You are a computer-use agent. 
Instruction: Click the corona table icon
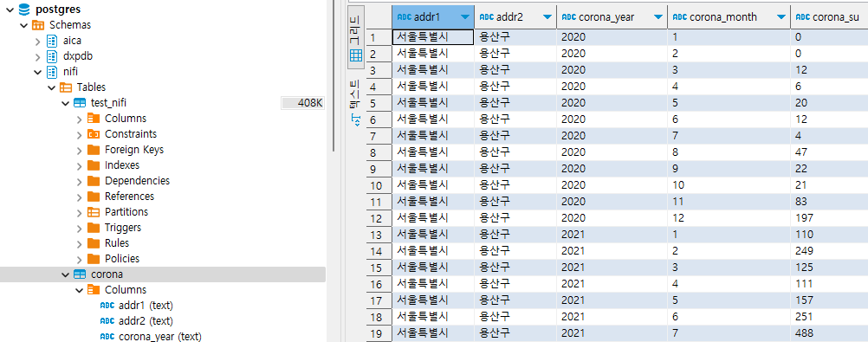pos(80,274)
